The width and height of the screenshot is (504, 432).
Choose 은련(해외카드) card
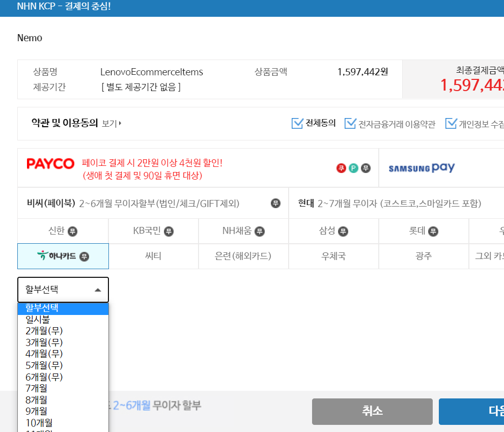coord(243,256)
